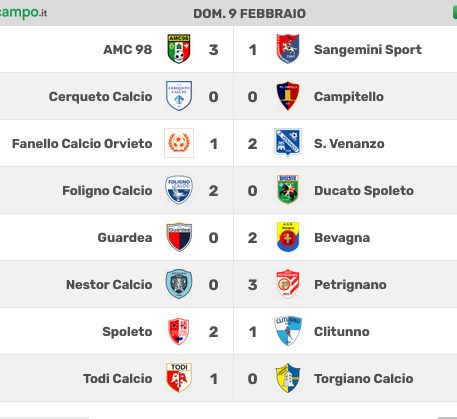Click the S. Venanzo blue crest
457x419 pixels.
click(288, 143)
